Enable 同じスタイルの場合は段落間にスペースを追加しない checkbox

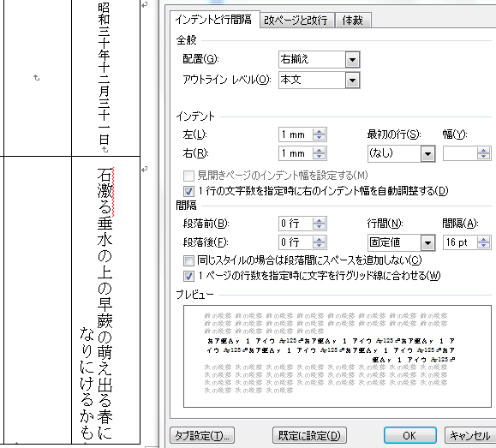coord(188,260)
